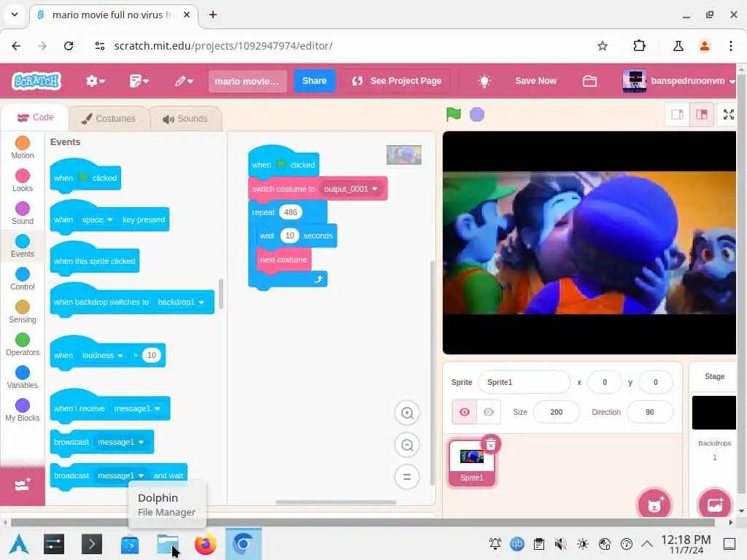Select the Sound block category
Image resolution: width=747 pixels, height=560 pixels.
(x=23, y=214)
